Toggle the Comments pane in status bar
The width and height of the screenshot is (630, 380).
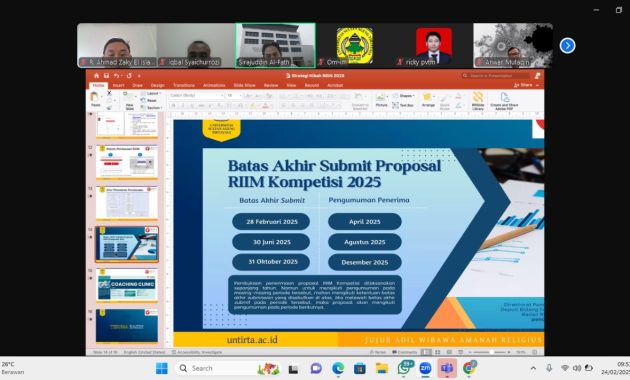tap(405, 352)
